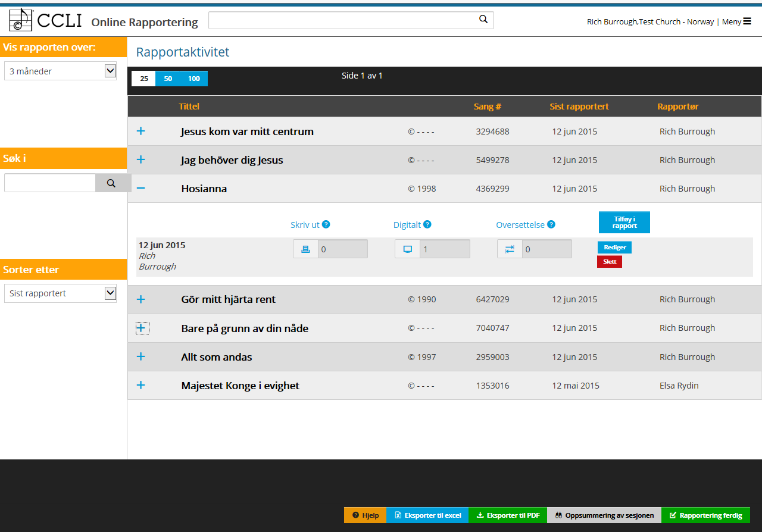Click 'Eksporter til excel' button
The width and height of the screenshot is (762, 532).
428,515
